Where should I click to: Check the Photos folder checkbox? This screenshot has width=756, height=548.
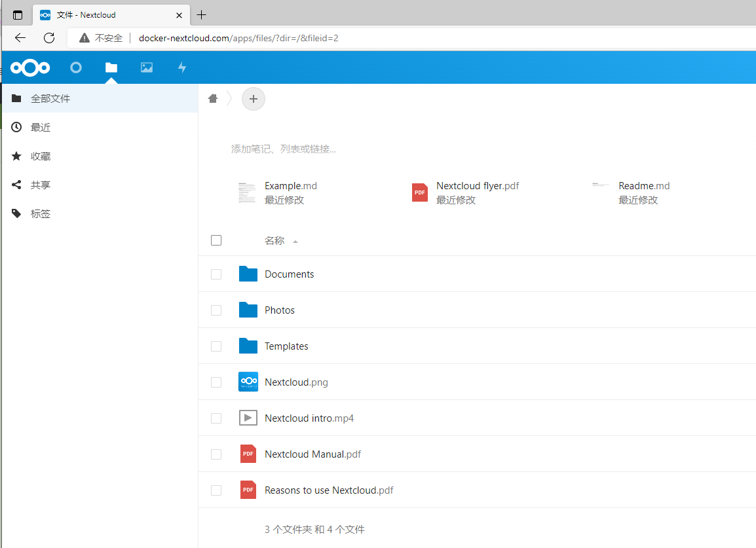(x=216, y=310)
